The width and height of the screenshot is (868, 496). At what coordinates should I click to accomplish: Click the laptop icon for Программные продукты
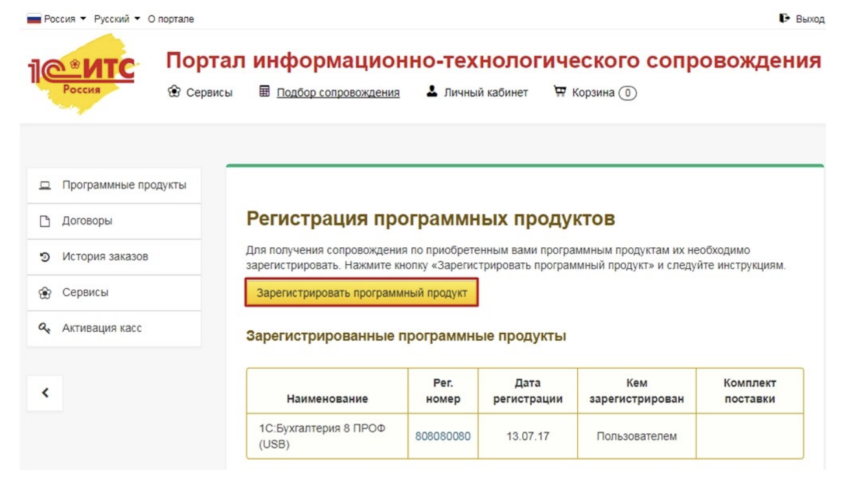(45, 186)
